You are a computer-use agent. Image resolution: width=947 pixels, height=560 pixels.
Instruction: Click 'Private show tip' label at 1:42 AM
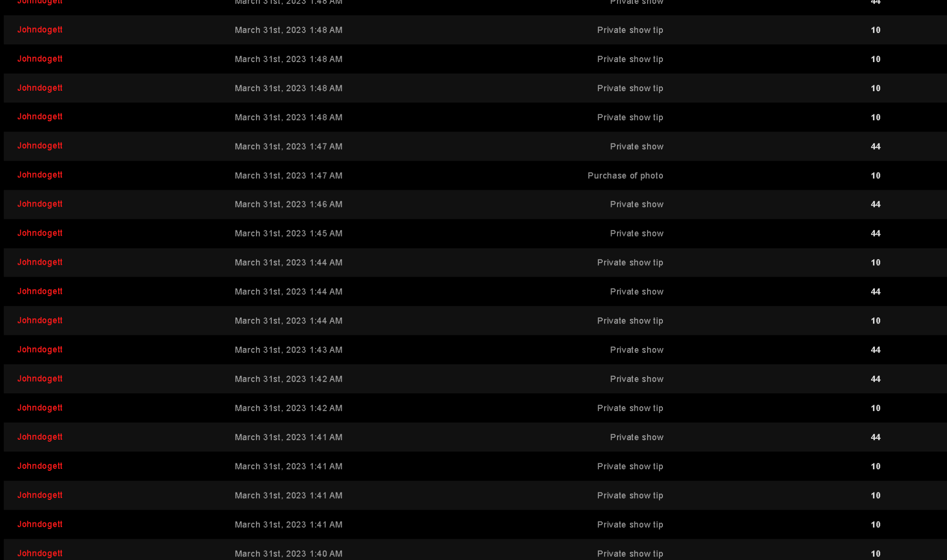(x=630, y=408)
